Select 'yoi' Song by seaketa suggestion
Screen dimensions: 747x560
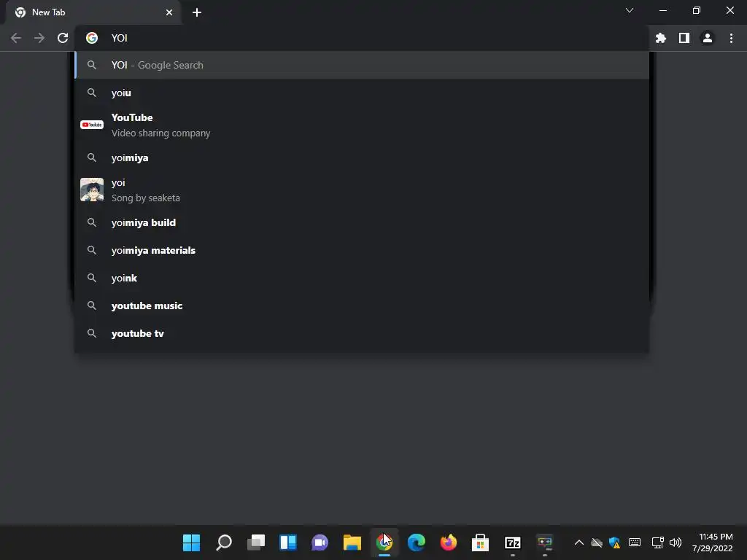362,190
